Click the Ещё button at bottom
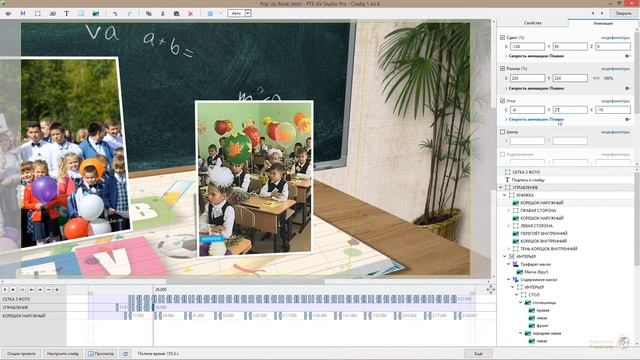 click(478, 353)
